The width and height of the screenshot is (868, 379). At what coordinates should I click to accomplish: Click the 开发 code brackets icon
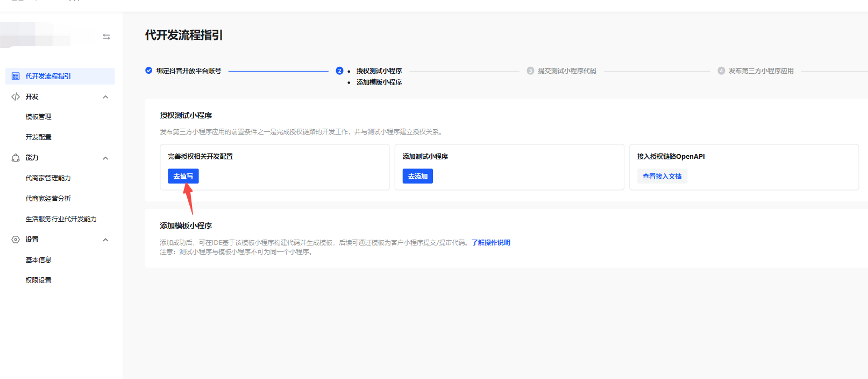click(x=16, y=97)
